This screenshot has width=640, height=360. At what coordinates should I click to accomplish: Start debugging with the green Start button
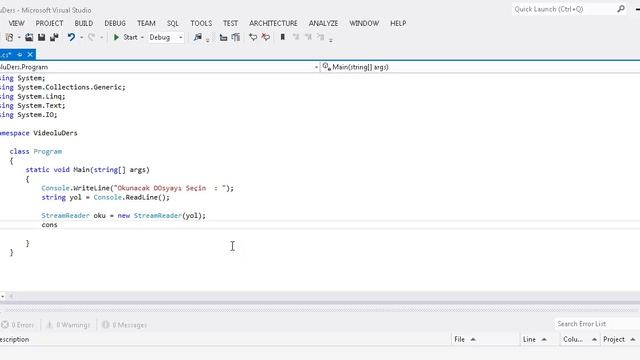126,37
